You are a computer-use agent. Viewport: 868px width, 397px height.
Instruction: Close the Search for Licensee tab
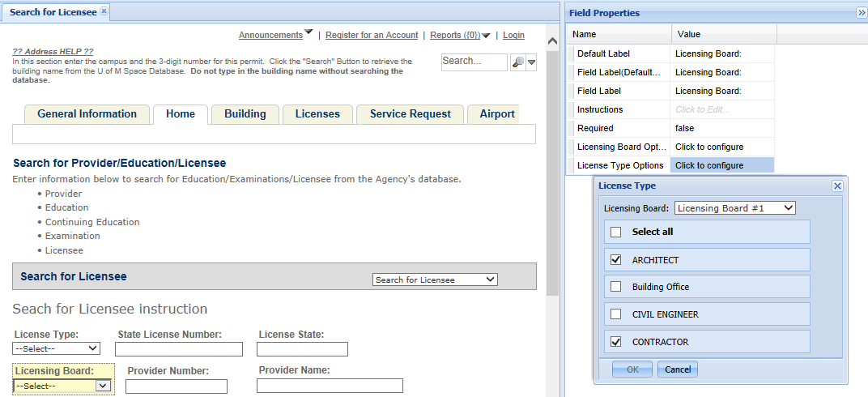[104, 11]
